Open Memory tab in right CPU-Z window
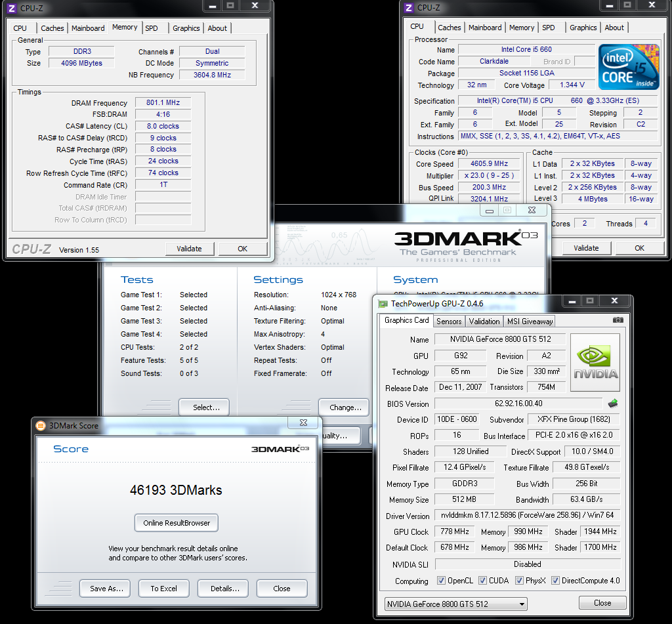The width and height of the screenshot is (672, 624). pyautogui.click(x=522, y=28)
